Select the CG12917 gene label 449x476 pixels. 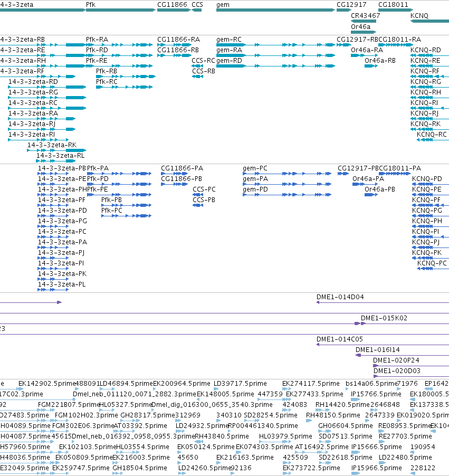[351, 5]
